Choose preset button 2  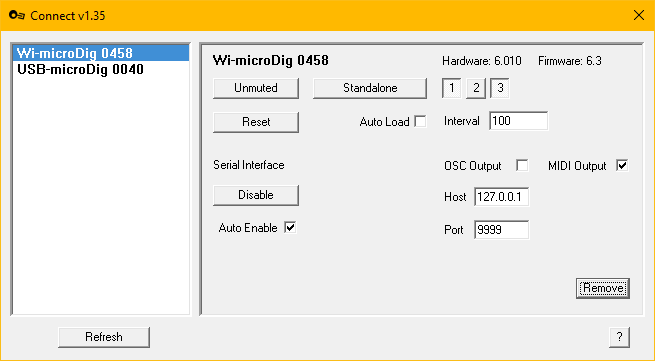click(x=476, y=88)
